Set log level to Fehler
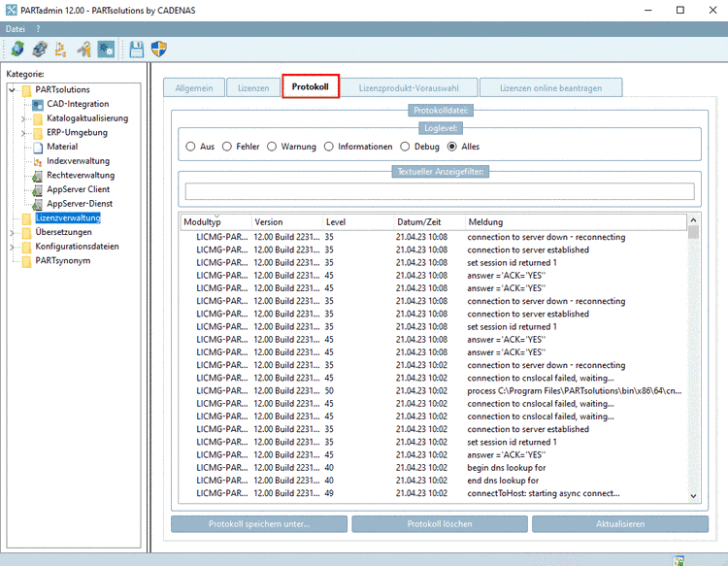728x566 pixels. (x=226, y=147)
